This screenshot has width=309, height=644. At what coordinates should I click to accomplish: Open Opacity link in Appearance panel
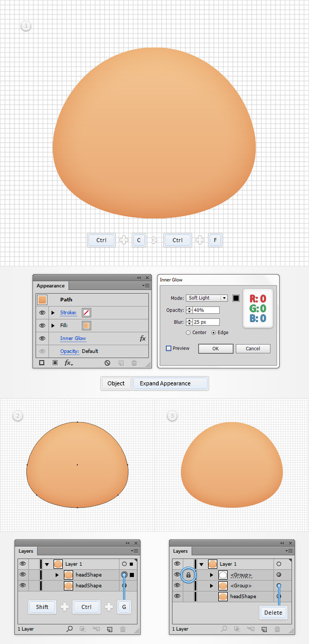[x=70, y=351]
